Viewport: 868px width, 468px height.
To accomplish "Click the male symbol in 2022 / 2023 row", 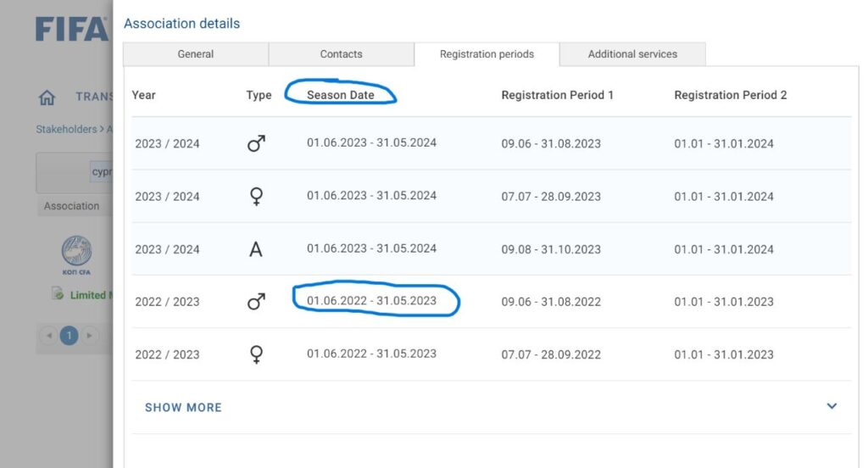I will click(x=256, y=302).
